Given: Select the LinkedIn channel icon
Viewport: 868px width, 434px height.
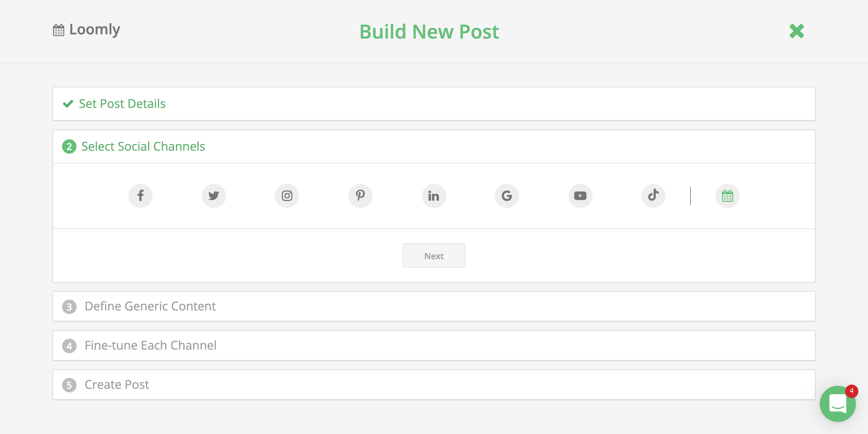Looking at the screenshot, I should (x=433, y=196).
